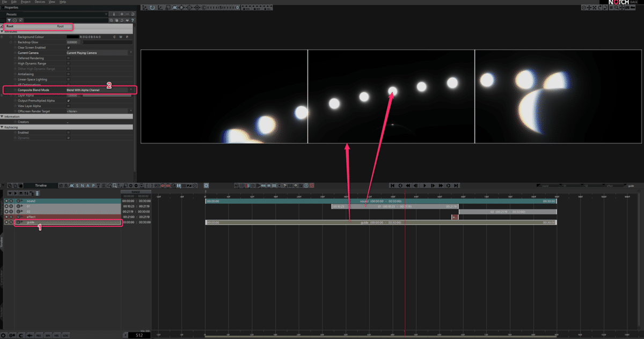Jump to timeline end
Screen dimensions: 644x339
pyautogui.click(x=457, y=186)
